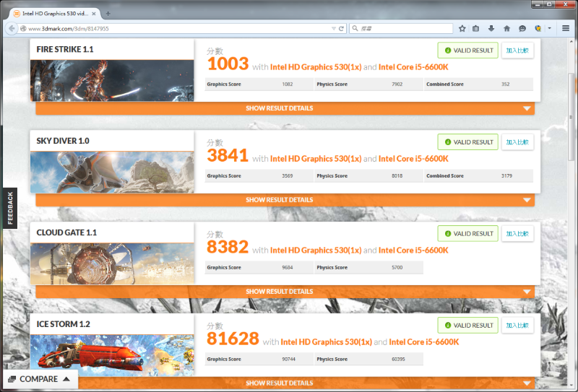
Task: Go to the browser home page icon
Action: (x=506, y=28)
